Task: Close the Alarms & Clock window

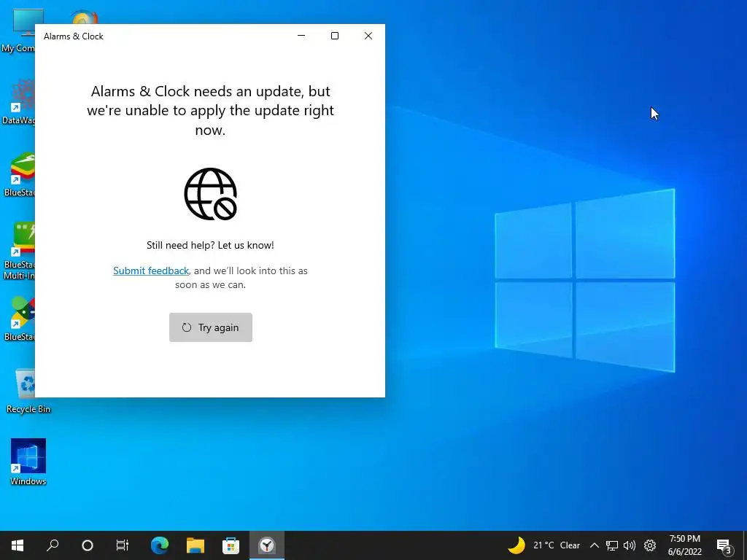Action: (x=368, y=36)
